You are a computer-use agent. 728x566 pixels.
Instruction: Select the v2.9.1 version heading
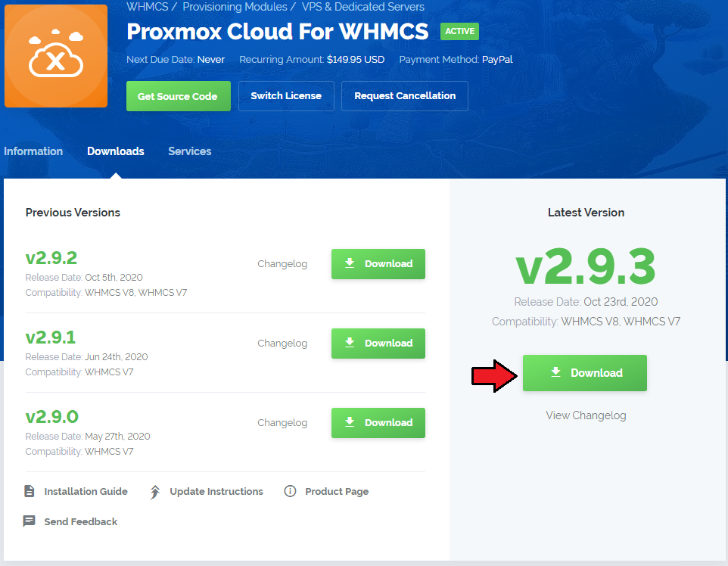(51, 337)
